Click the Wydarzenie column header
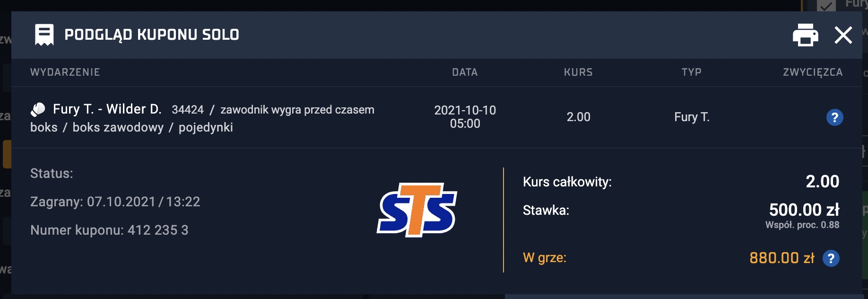The image size is (868, 299). tap(65, 72)
